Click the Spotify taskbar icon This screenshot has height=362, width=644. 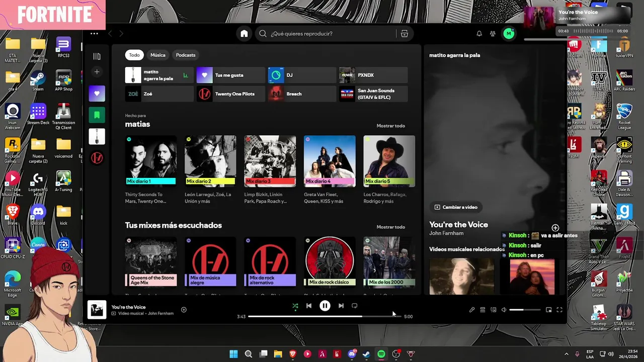381,354
